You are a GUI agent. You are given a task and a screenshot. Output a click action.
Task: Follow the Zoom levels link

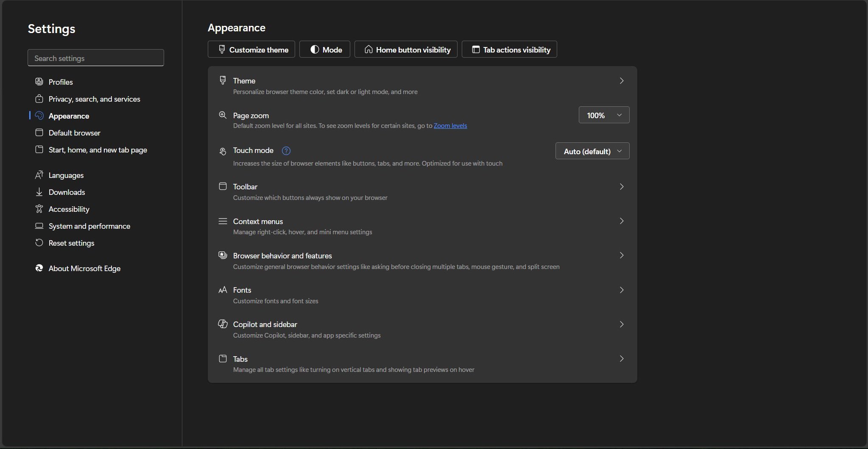[x=450, y=125]
